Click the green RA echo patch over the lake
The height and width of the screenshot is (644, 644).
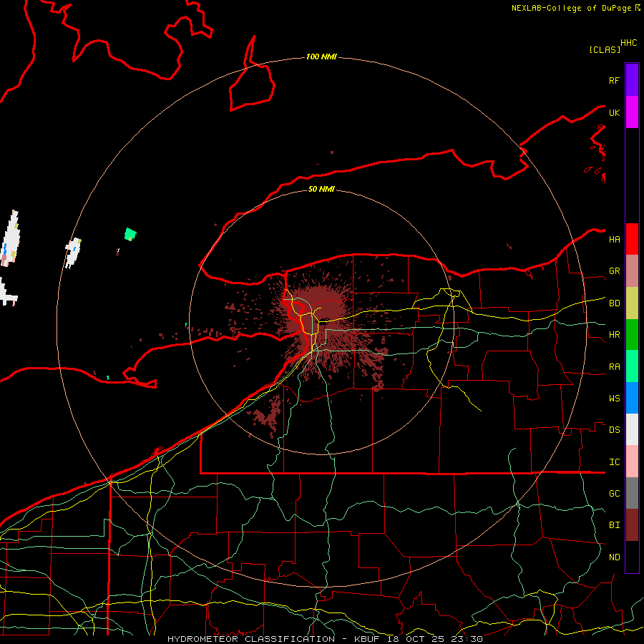[x=130, y=234]
